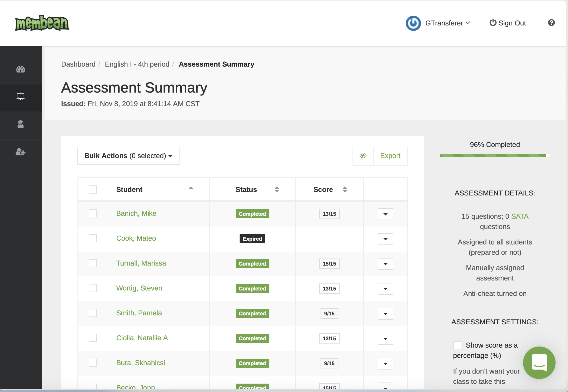Click the add-person icon in the sidebar
Viewport: 568px width, 392px height.
(x=21, y=153)
